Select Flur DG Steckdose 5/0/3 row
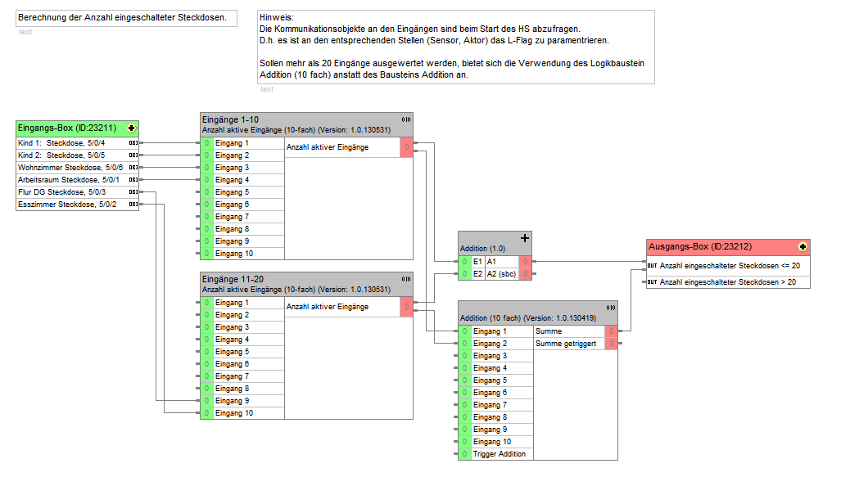 coord(78,192)
